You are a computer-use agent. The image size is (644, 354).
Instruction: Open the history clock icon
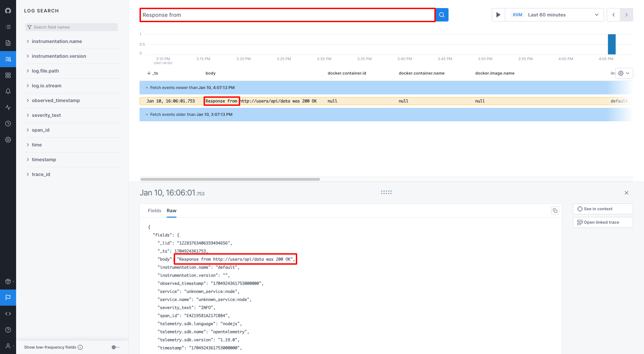tap(8, 123)
